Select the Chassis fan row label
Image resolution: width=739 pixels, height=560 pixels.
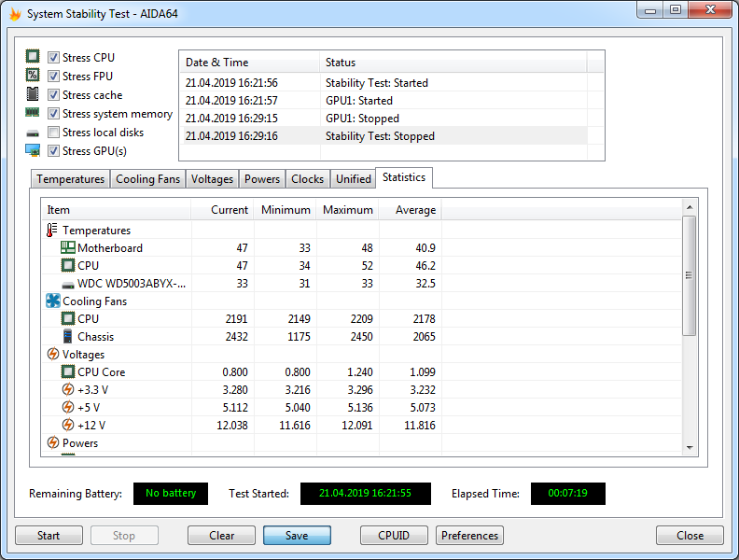click(96, 337)
